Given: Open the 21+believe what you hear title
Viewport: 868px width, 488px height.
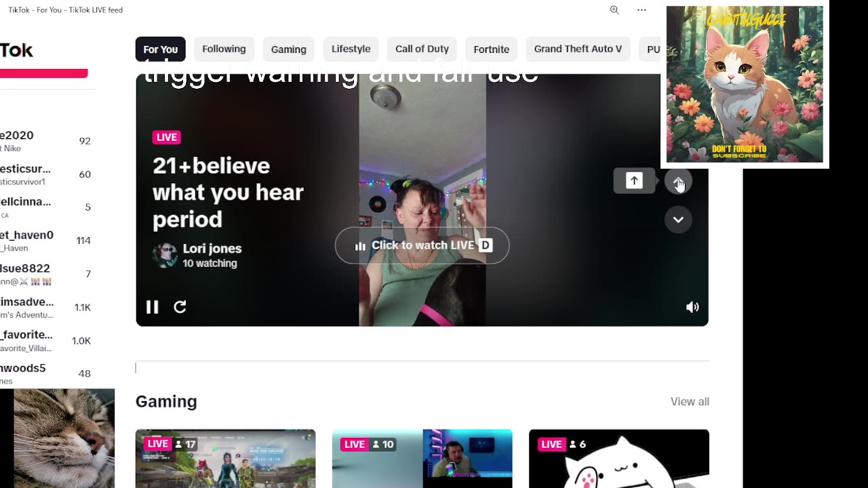Looking at the screenshot, I should click(x=228, y=192).
